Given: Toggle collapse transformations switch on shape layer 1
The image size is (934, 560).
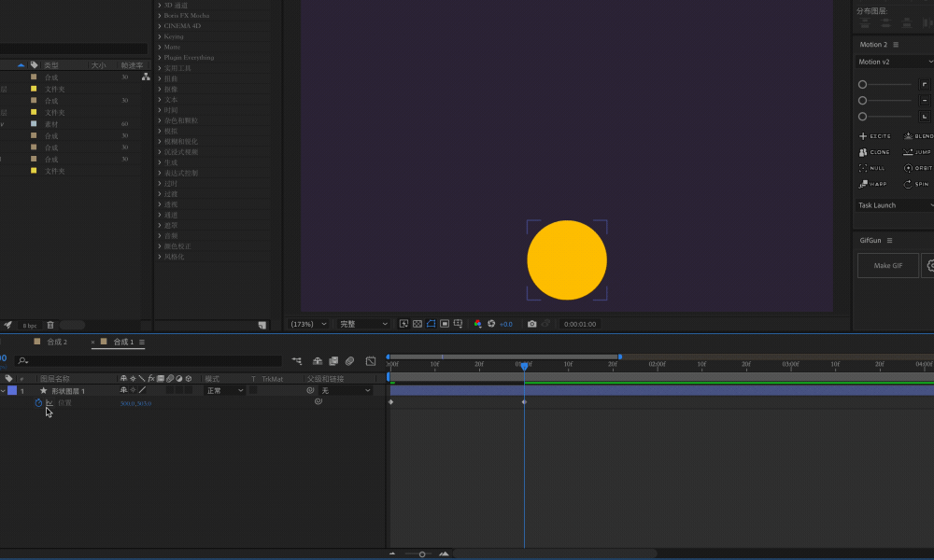Looking at the screenshot, I should (x=133, y=390).
